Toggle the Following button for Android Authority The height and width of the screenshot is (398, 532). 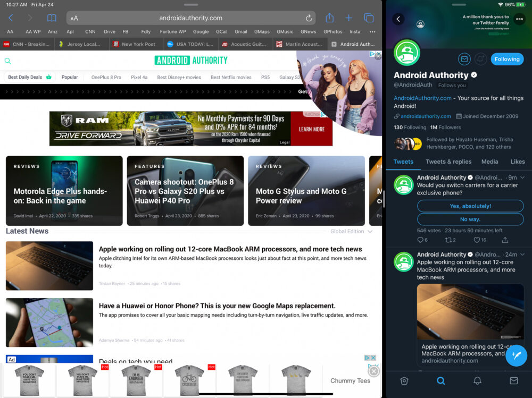click(506, 60)
